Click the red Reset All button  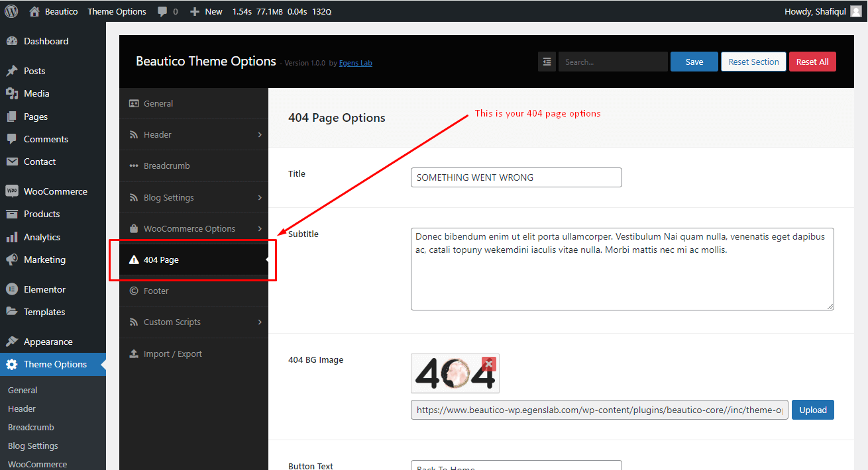click(812, 62)
